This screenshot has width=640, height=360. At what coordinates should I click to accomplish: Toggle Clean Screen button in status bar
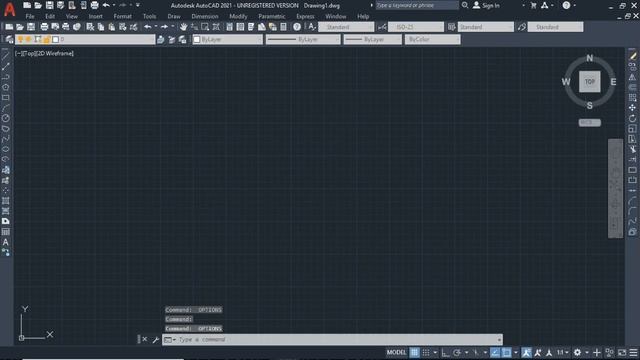[622, 352]
